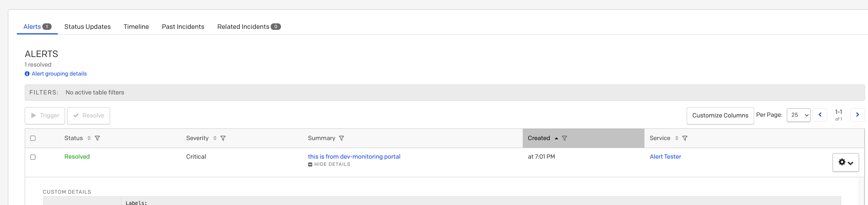The image size is (868, 205).
Task: Open the Past Incidents tab
Action: pyautogui.click(x=183, y=26)
